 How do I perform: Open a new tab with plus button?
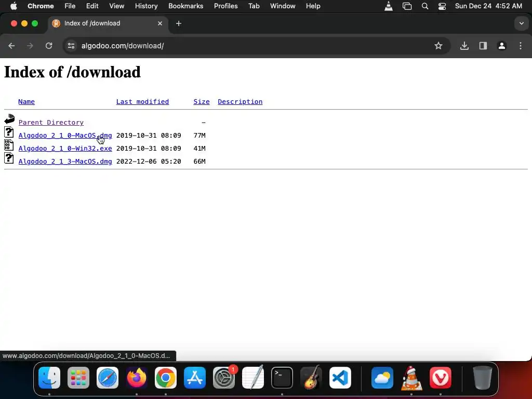[179, 23]
